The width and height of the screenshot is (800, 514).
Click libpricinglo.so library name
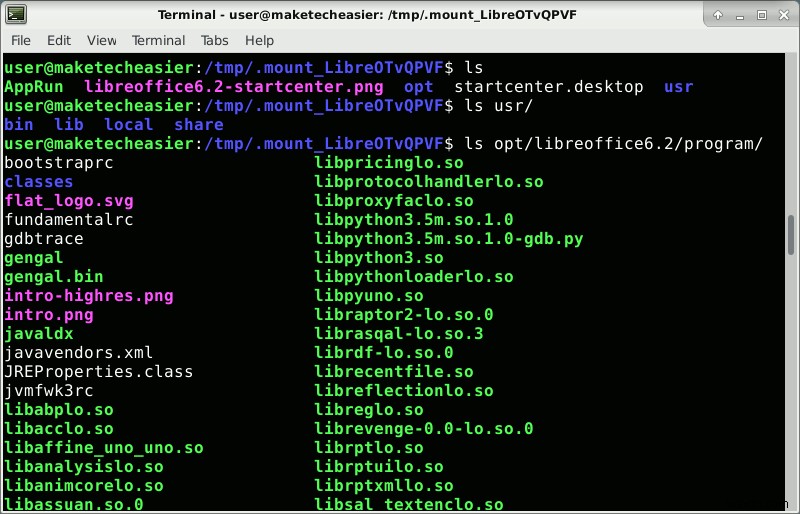pyautogui.click(x=389, y=163)
